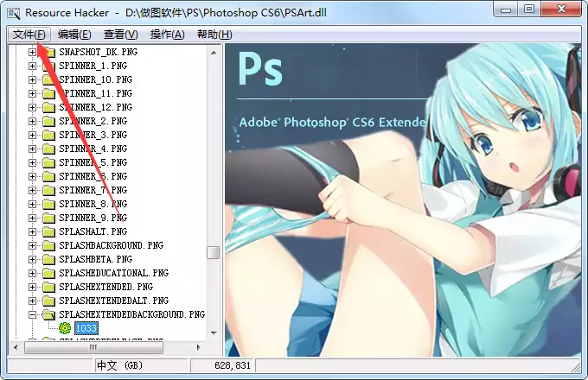Open the 编辑(E) menu
The width and height of the screenshot is (588, 380).
pos(74,35)
